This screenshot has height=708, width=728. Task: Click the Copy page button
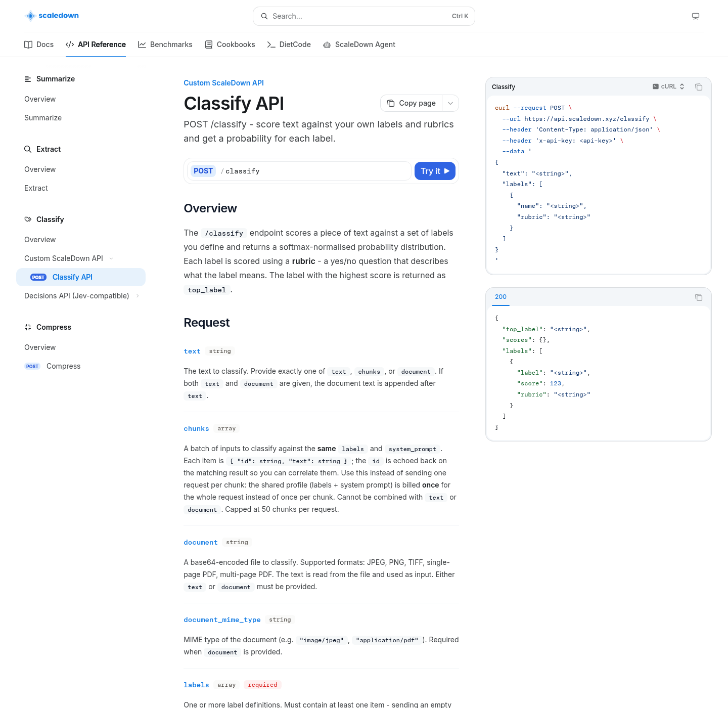pyautogui.click(x=412, y=103)
